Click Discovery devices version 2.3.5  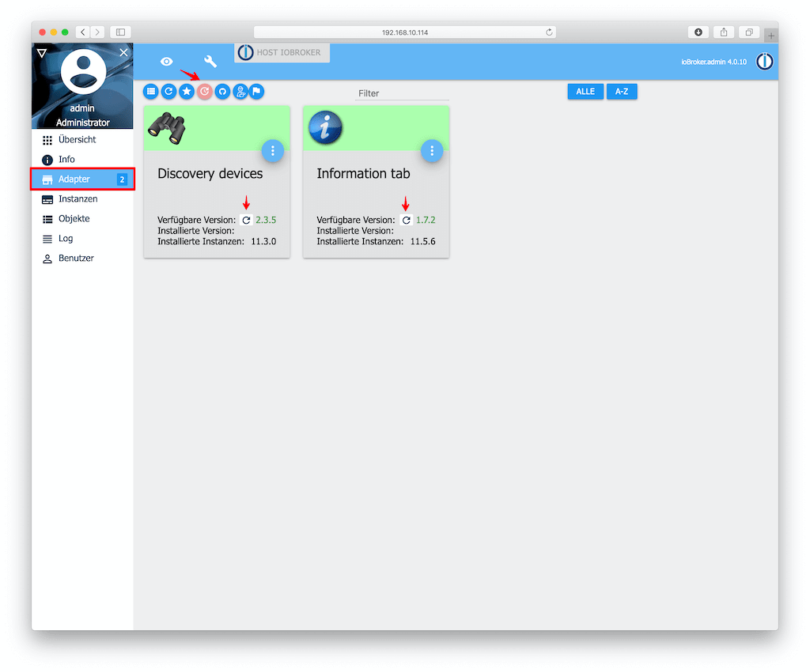coord(266,220)
